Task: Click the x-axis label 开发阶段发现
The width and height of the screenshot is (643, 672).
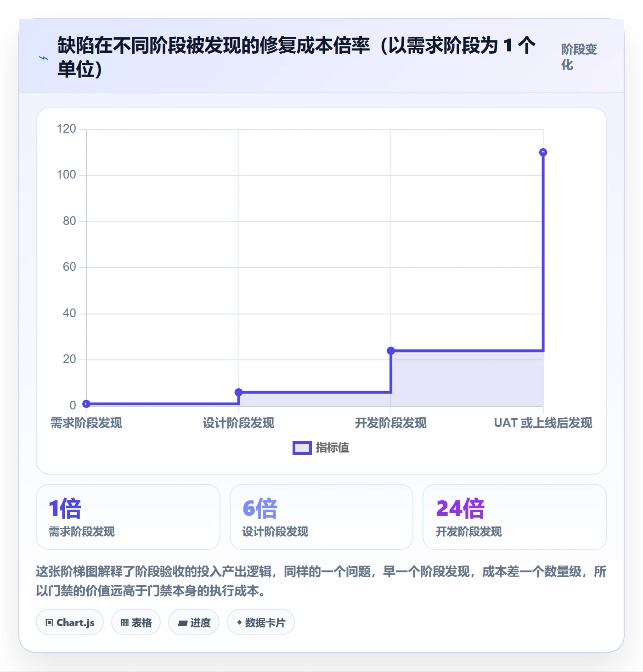Action: coord(391,423)
